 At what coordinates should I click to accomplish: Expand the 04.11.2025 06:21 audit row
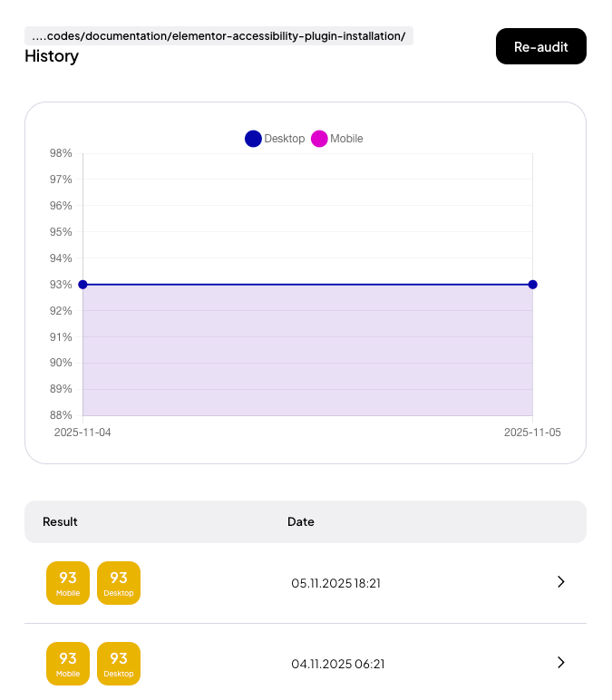pyautogui.click(x=560, y=663)
